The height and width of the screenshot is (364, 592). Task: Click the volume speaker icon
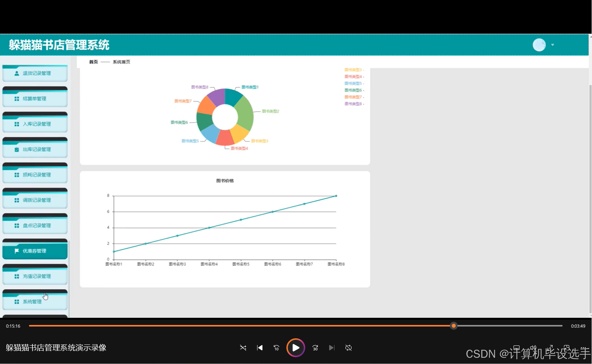pos(533,348)
